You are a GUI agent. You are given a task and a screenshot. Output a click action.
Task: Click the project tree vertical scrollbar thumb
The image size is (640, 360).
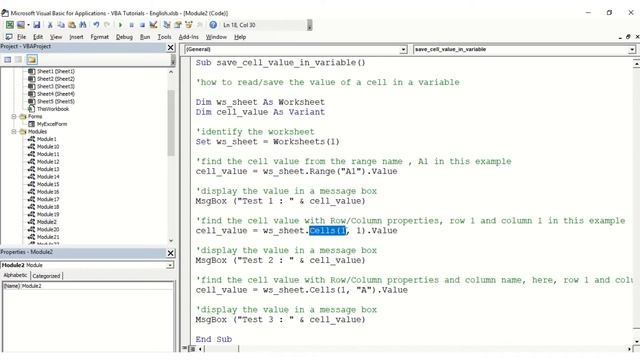(x=171, y=123)
